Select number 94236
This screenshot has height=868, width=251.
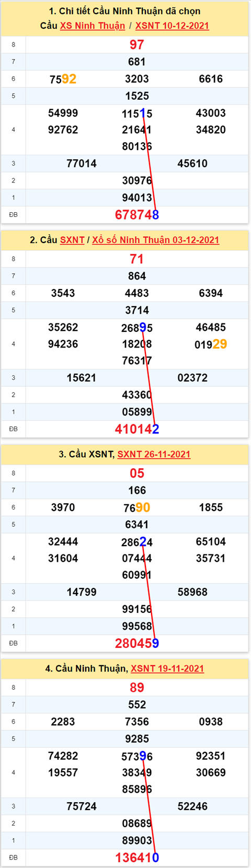63,344
